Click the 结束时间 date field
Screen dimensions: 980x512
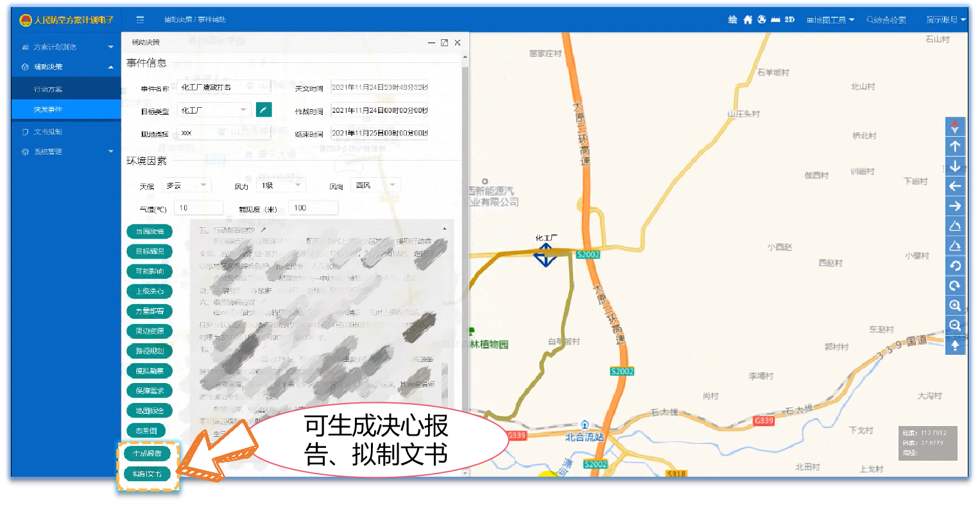379,133
